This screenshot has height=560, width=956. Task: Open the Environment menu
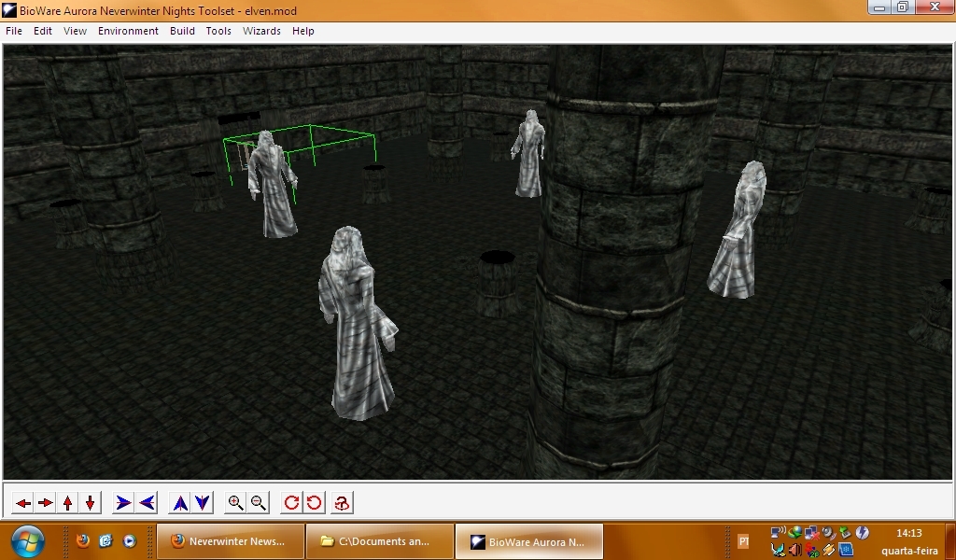128,31
